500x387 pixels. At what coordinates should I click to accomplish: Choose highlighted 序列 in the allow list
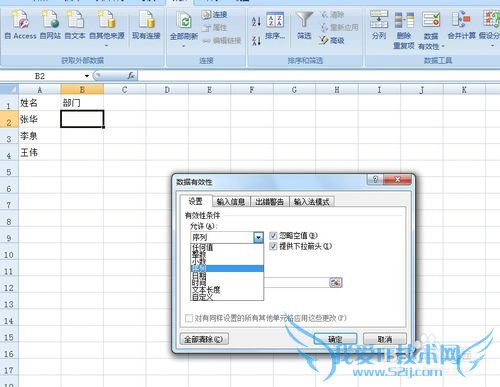click(227, 269)
